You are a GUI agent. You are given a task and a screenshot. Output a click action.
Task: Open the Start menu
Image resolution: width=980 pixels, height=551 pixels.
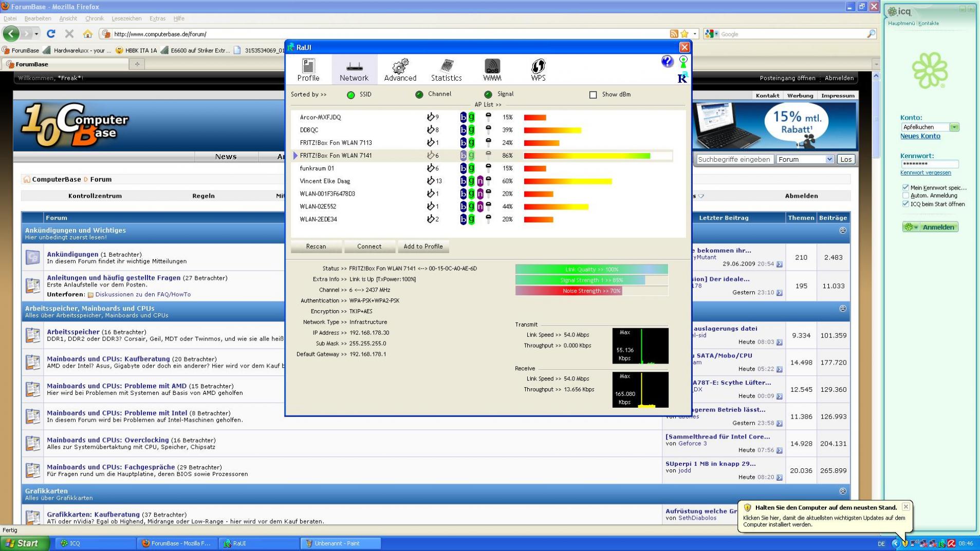tap(24, 543)
